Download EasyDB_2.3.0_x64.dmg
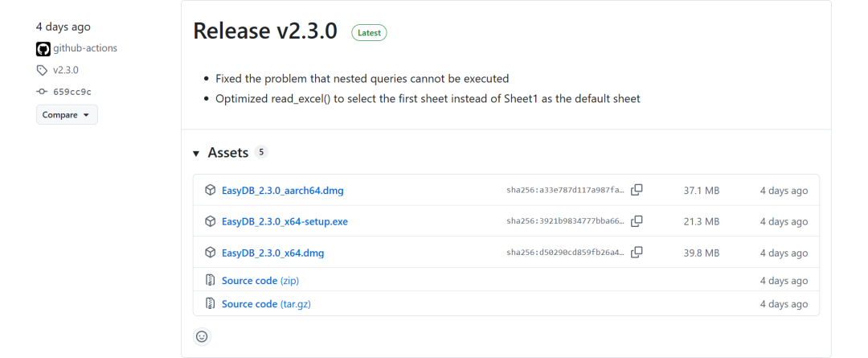This screenshot has height=358, width=868. (272, 253)
